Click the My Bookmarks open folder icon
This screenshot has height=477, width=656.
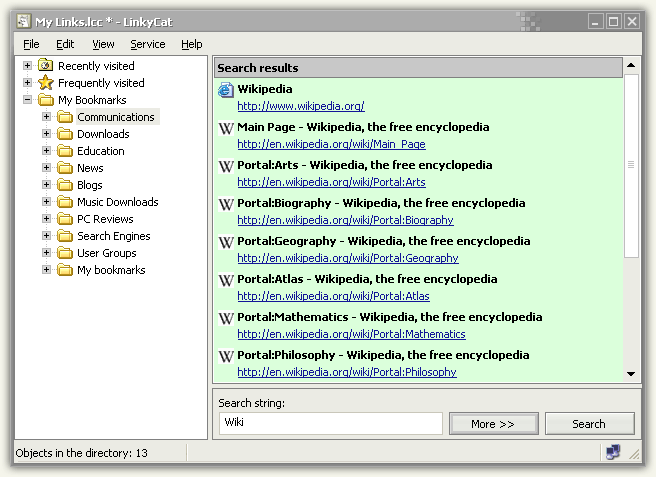tap(46, 100)
